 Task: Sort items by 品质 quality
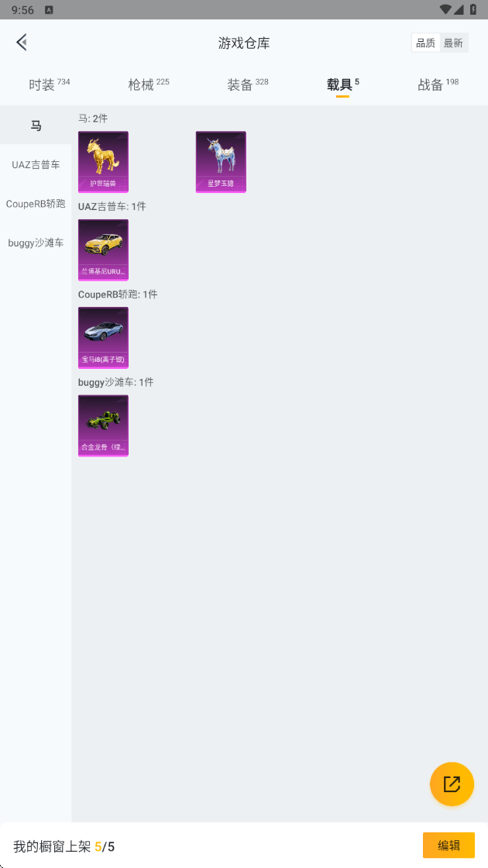(425, 43)
